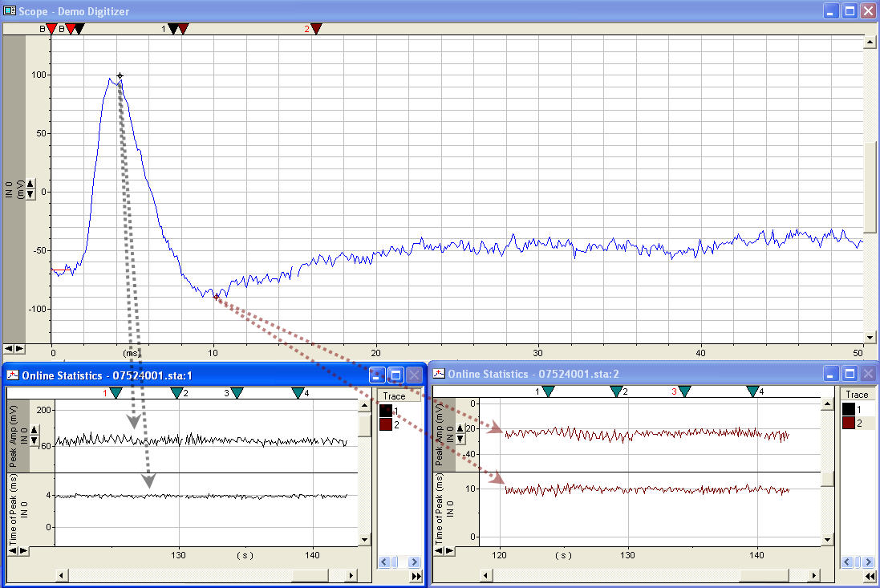Select marker 2 in the Scope marker bar
The height and width of the screenshot is (588, 880).
pos(317,28)
